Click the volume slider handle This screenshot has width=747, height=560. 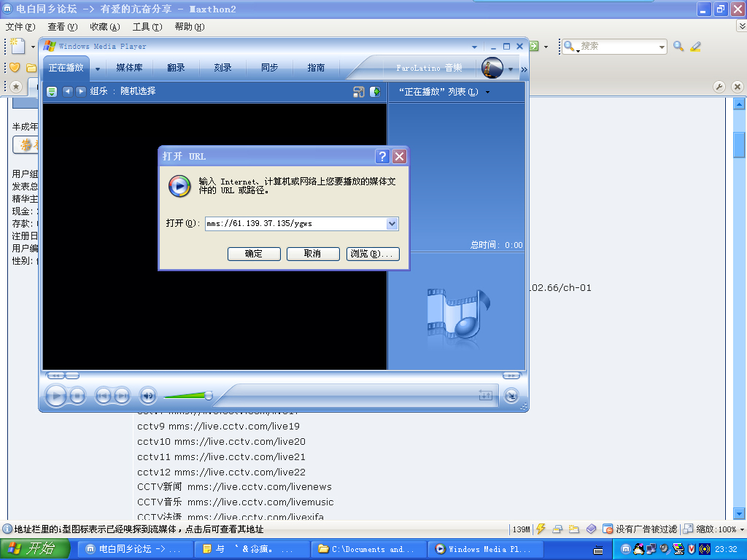point(209,395)
